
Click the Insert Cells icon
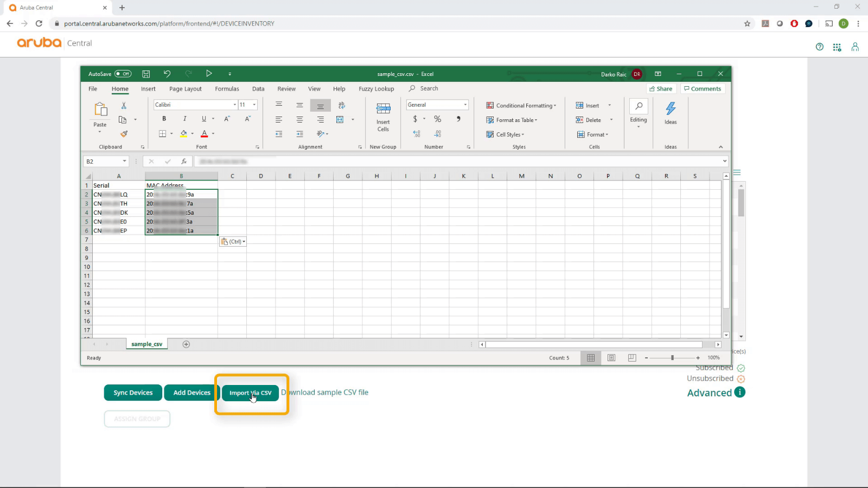[383, 117]
